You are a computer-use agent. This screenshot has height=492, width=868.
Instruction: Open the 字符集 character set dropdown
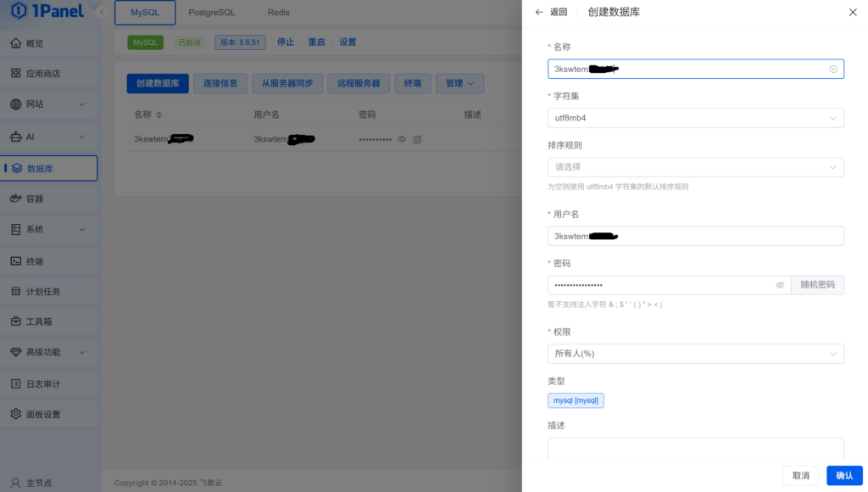pyautogui.click(x=695, y=118)
